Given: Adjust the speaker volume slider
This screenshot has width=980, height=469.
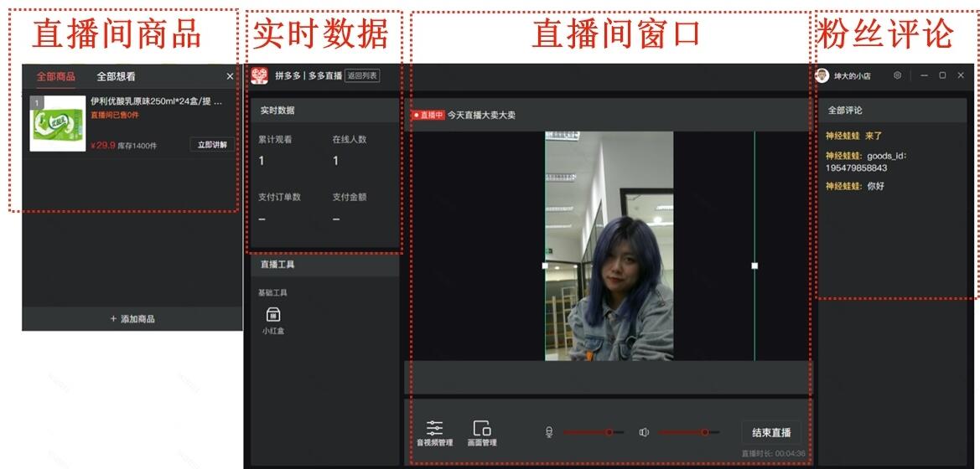Looking at the screenshot, I should (x=704, y=432).
